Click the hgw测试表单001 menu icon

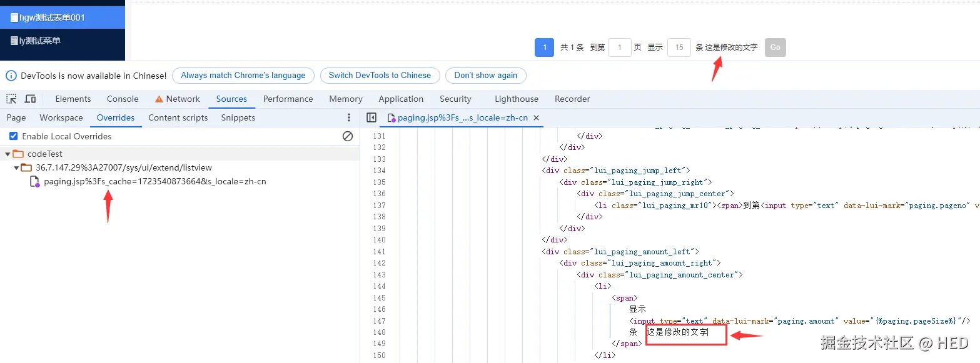pyautogui.click(x=14, y=18)
